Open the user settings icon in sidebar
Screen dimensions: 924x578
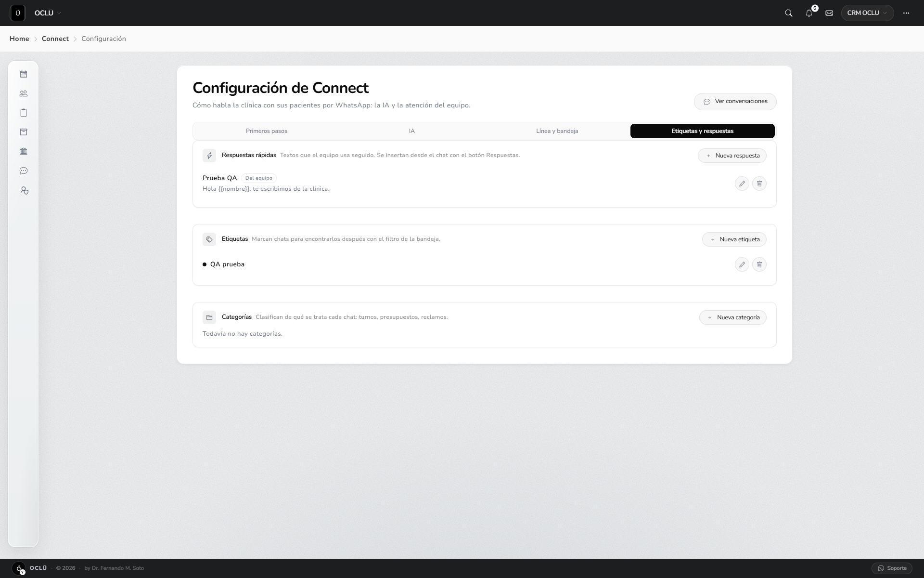point(24,191)
